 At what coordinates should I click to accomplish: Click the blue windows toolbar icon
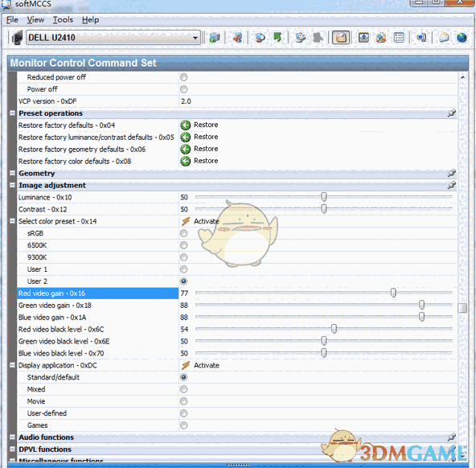click(421, 38)
